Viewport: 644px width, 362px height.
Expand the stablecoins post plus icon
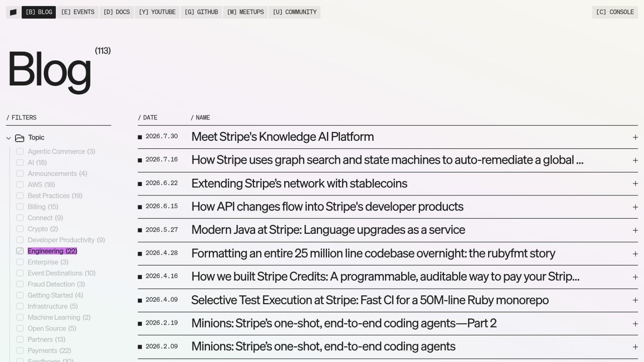[635, 184]
